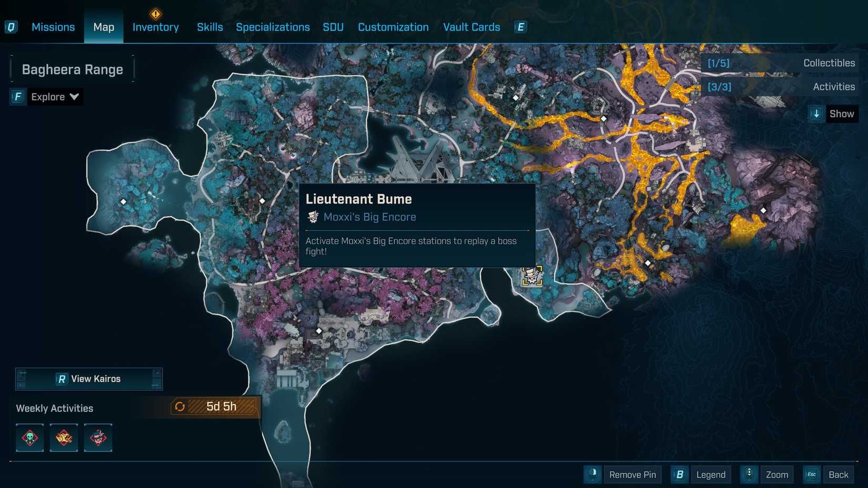Click the R key icon in View Kairos
Viewport: 868px width, 488px height.
tap(62, 379)
